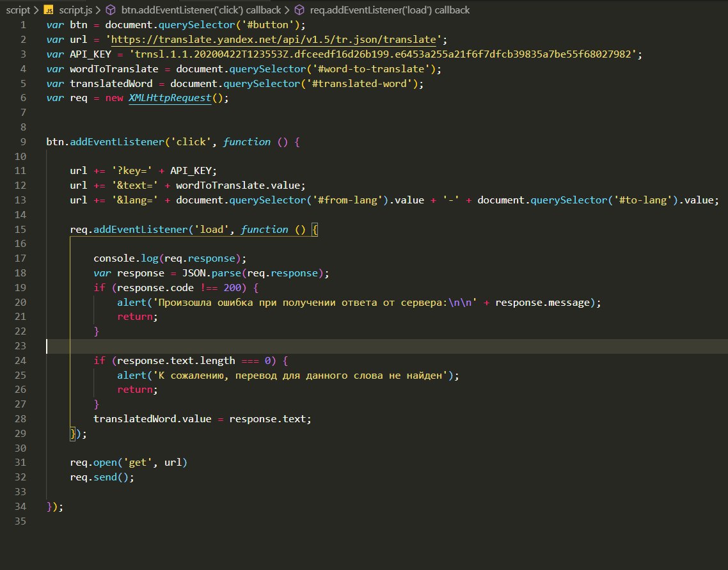
Task: Expand the chevron after script.js breadcrumb
Action: [98, 10]
